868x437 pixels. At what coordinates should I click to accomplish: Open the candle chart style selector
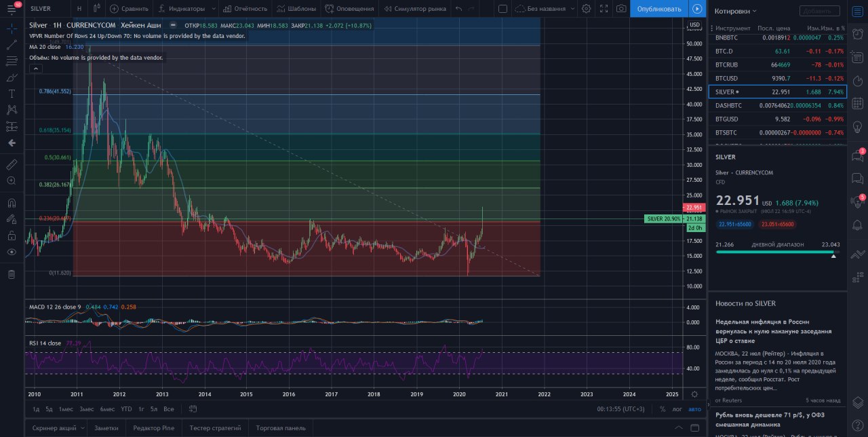point(96,9)
